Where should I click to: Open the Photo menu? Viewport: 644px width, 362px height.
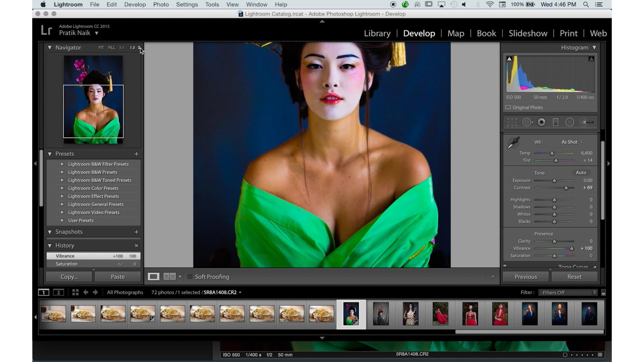161,4
